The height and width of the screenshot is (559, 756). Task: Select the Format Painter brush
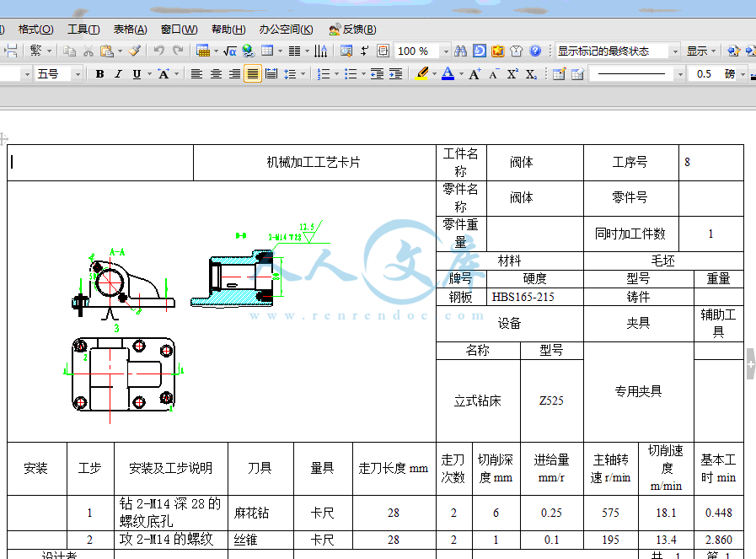135,51
